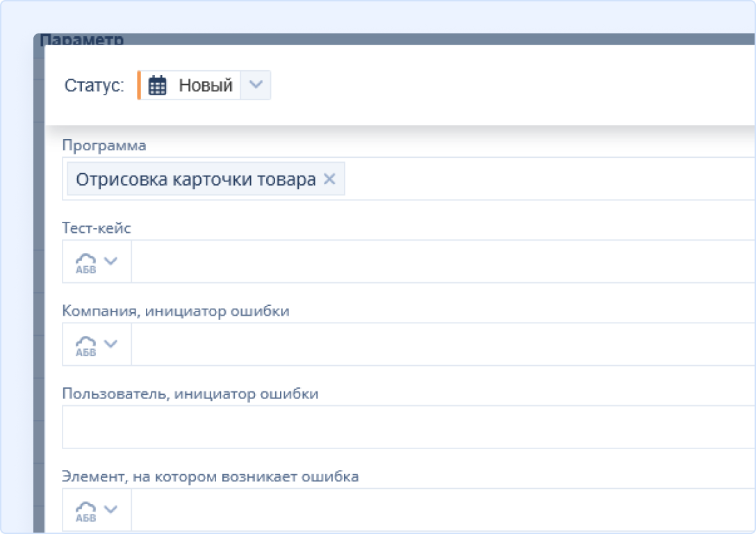Click the calendar icon in the status selector
This screenshot has height=534, width=756.
[x=158, y=86]
